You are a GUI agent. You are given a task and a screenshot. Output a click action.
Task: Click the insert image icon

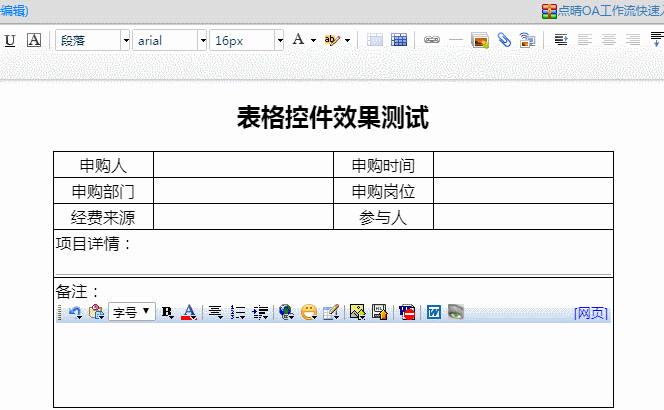point(480,40)
